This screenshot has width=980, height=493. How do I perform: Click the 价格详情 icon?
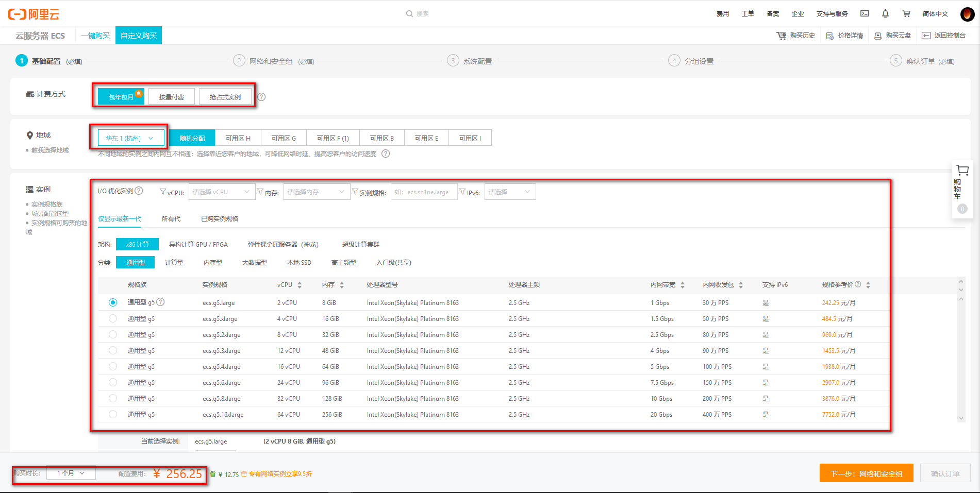tap(829, 36)
